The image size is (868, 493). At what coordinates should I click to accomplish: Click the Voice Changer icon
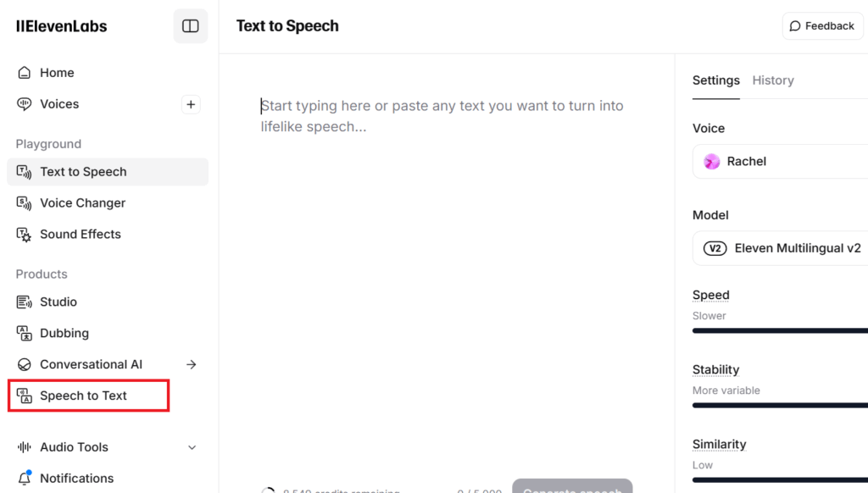coord(25,203)
